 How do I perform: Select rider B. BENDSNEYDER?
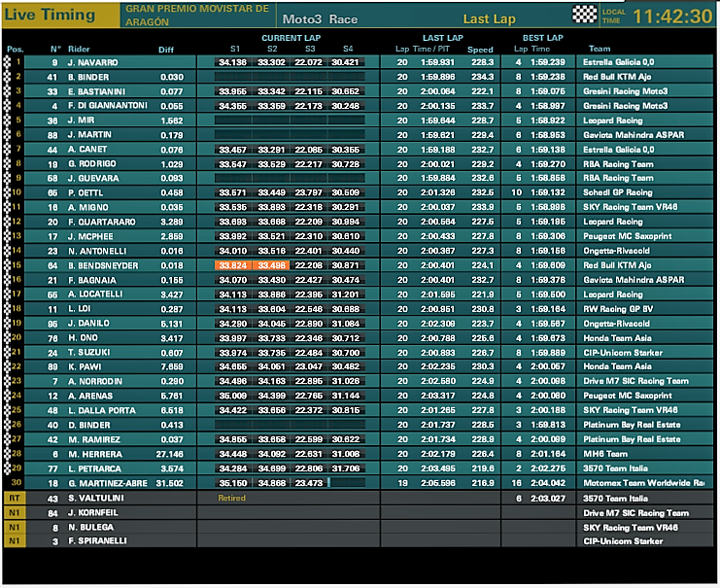tap(103, 265)
